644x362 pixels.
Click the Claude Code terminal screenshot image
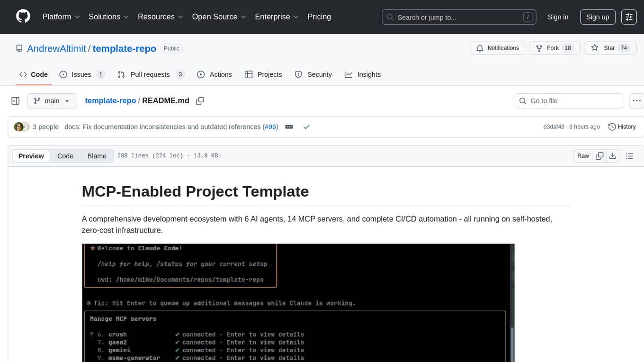coord(298,303)
